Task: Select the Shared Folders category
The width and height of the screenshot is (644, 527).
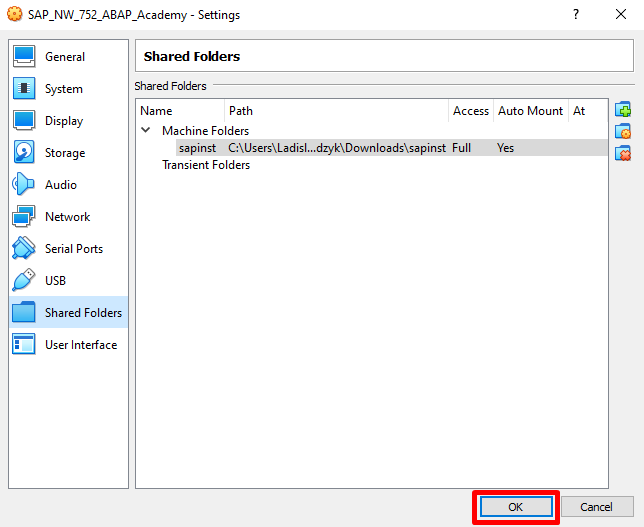Action: coord(68,313)
